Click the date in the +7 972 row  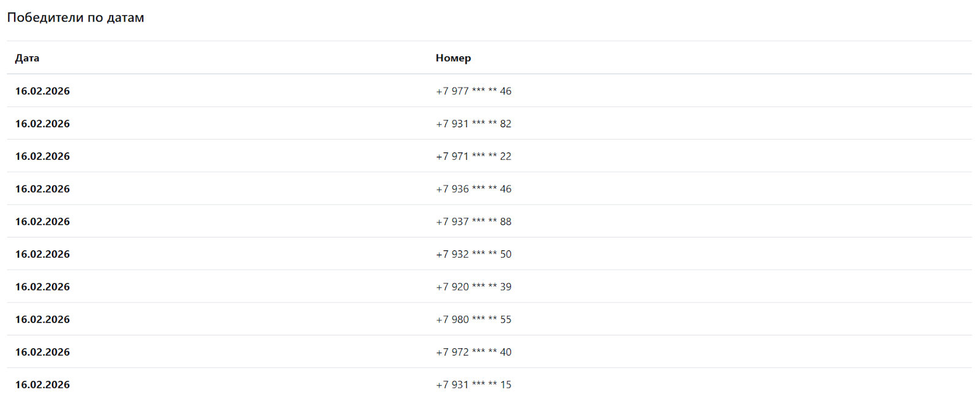pos(43,352)
